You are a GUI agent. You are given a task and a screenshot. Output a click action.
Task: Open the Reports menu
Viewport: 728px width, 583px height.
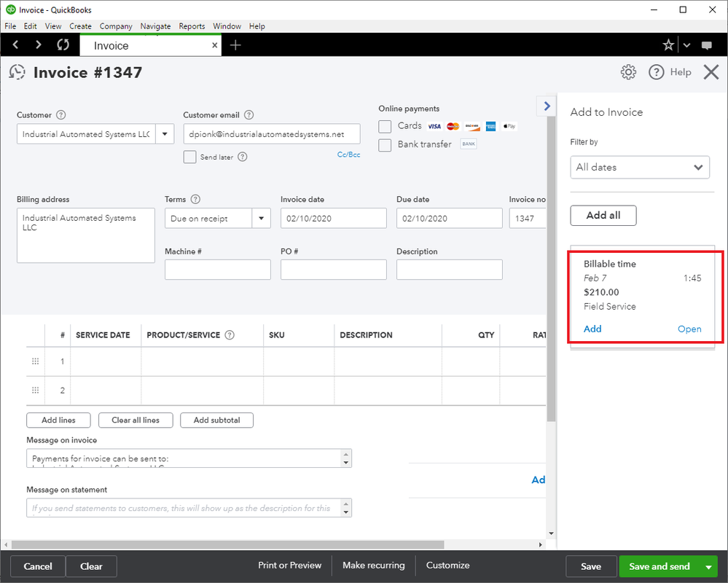[192, 26]
